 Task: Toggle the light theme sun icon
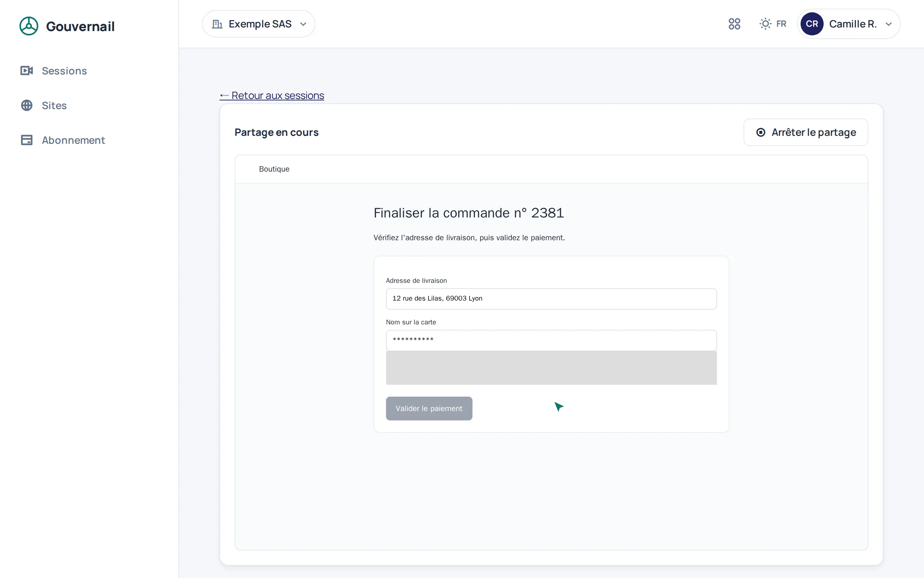tap(765, 24)
